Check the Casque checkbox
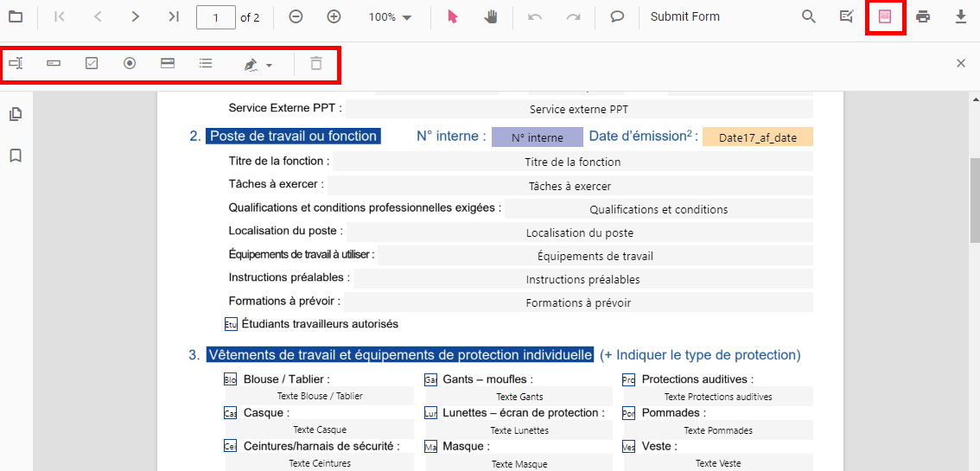This screenshot has height=471, width=980. click(x=230, y=413)
